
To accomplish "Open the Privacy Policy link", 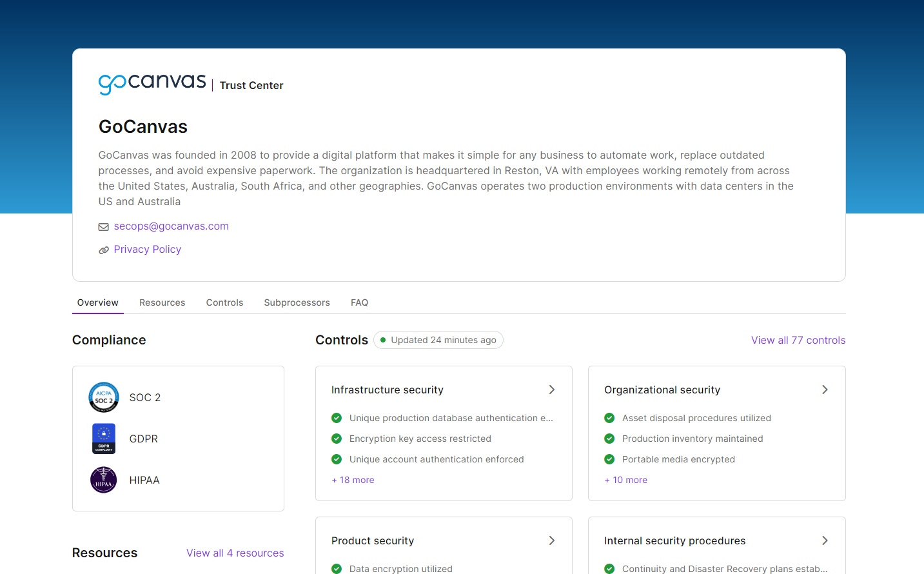I will point(148,250).
